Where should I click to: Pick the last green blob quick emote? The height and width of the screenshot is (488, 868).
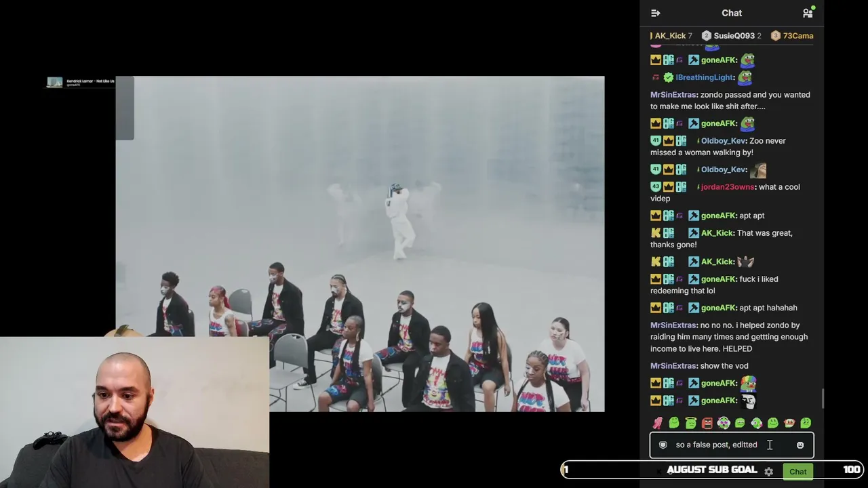(806, 424)
